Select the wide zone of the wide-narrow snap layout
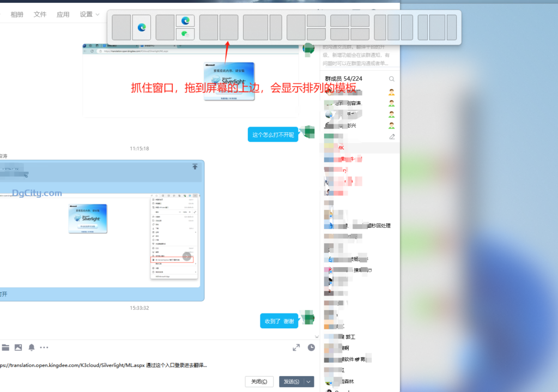This screenshot has width=558, height=392. [256, 27]
